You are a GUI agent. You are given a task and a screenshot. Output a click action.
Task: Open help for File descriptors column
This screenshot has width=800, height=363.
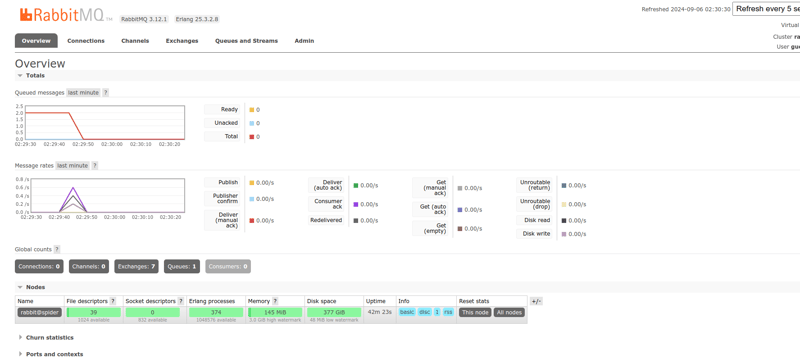click(113, 301)
